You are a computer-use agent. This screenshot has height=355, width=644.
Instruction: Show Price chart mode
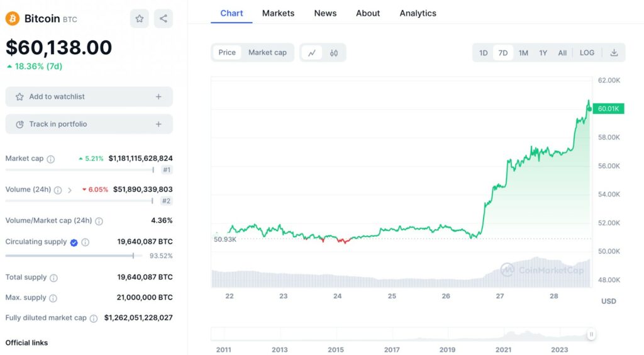(x=227, y=53)
